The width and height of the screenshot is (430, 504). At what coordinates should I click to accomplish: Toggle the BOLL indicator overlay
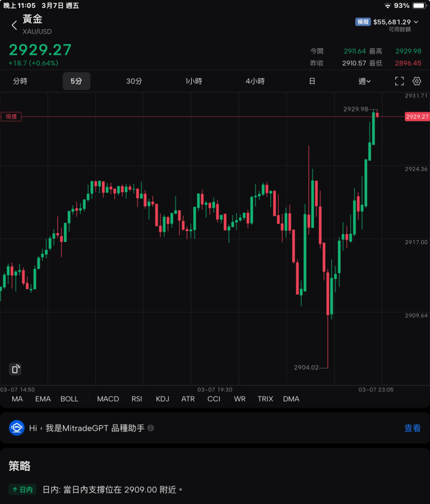coord(70,399)
